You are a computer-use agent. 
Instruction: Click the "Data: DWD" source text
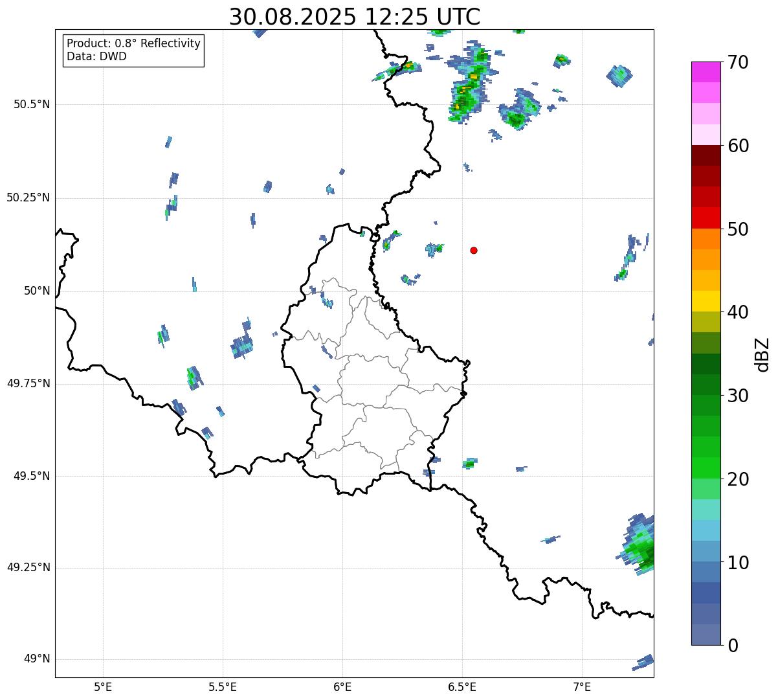tap(96, 56)
